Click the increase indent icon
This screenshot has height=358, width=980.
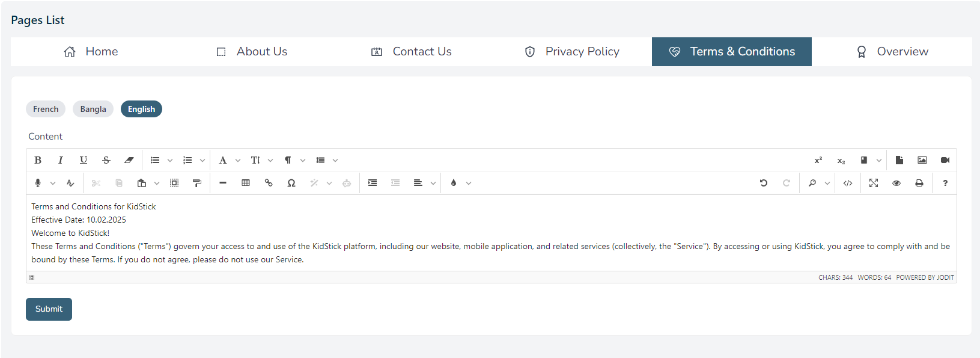[x=373, y=183]
